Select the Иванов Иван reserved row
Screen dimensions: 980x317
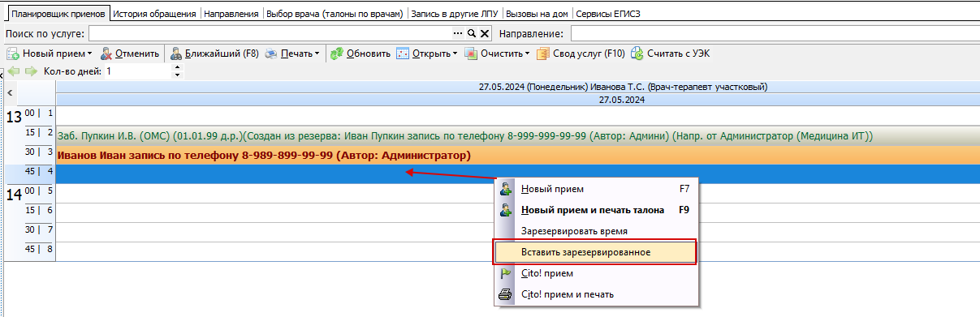(x=517, y=155)
